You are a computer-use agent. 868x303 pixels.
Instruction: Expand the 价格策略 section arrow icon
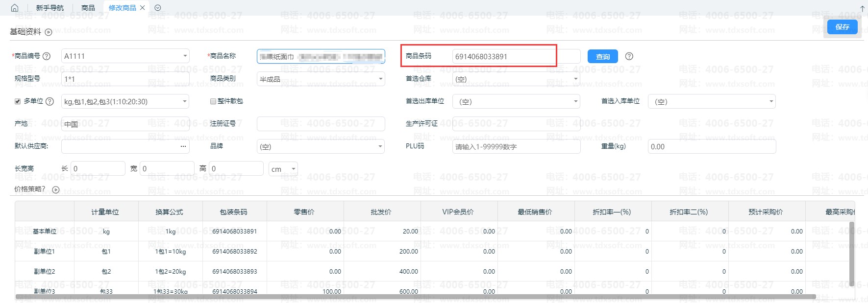tap(56, 190)
